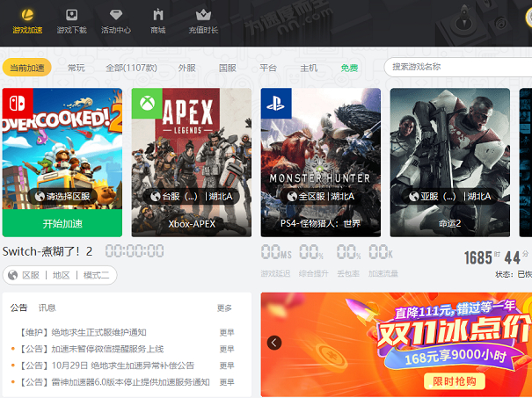
Task: Open 台服 湖北A region selector on APEX card
Action: pyautogui.click(x=192, y=196)
